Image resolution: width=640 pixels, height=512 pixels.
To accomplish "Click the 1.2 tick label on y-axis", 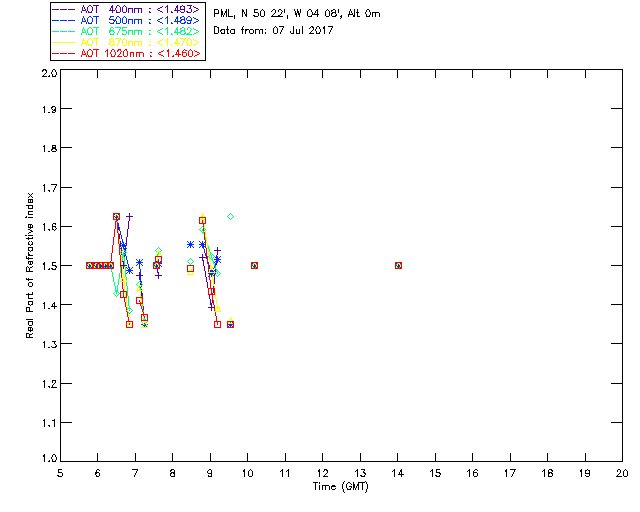I will [49, 384].
